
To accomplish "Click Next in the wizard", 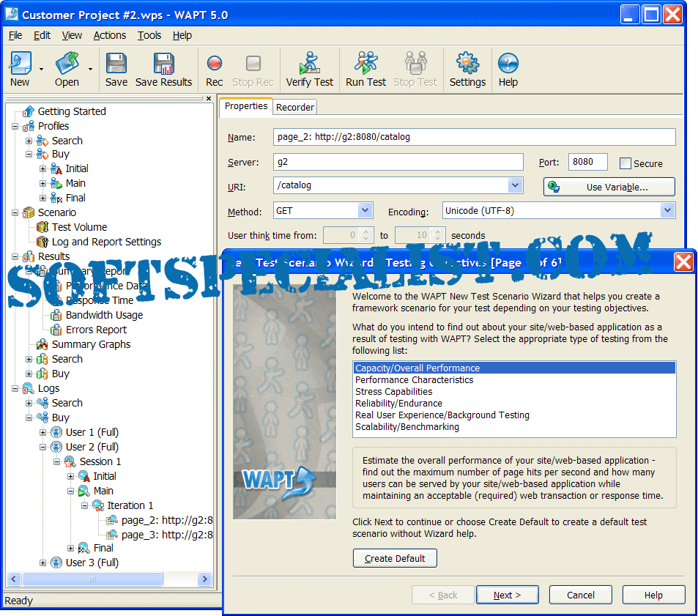I will [x=507, y=595].
